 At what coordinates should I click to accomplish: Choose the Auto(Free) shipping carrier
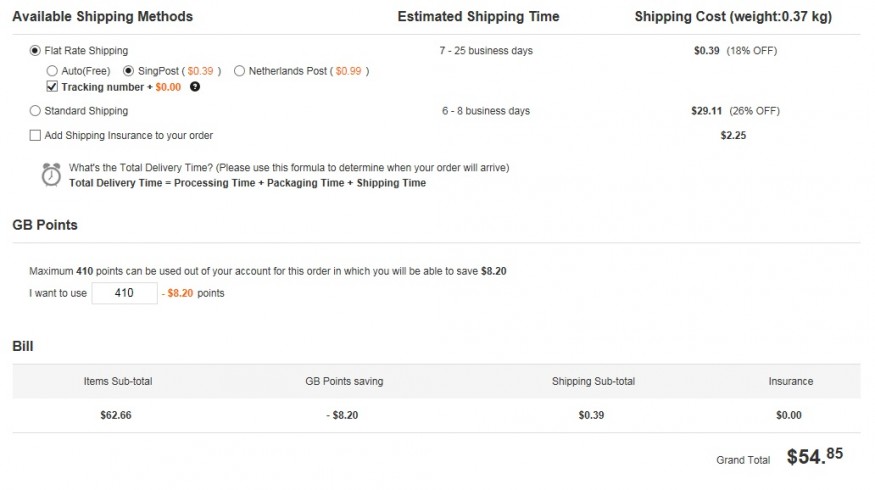pyautogui.click(x=52, y=71)
